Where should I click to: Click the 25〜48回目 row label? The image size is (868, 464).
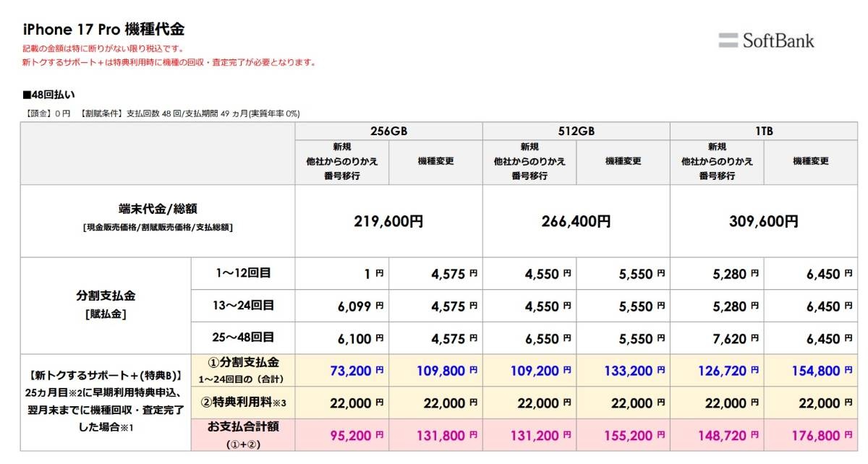click(x=242, y=338)
